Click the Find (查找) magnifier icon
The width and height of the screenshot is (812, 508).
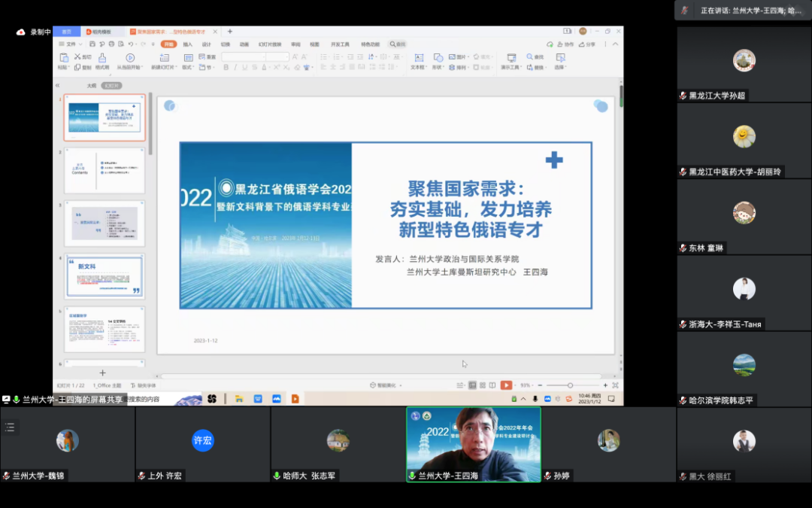coord(530,57)
